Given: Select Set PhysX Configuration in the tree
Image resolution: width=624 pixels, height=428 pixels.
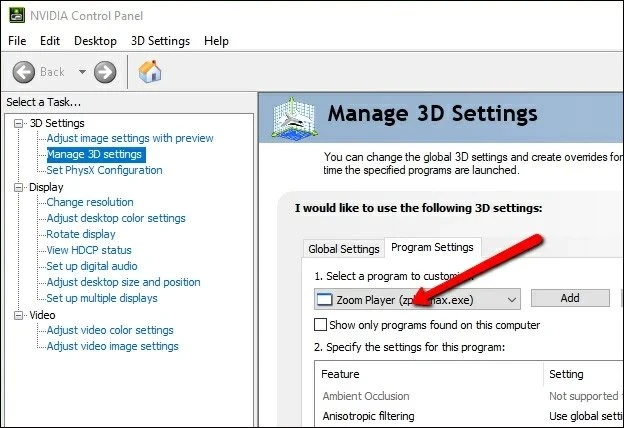Looking at the screenshot, I should (x=104, y=170).
